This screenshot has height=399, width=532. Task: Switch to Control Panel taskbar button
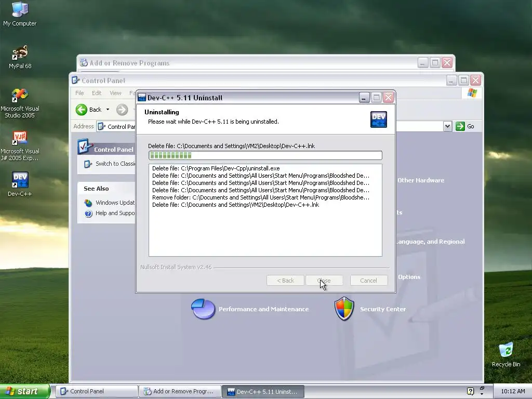(97, 391)
